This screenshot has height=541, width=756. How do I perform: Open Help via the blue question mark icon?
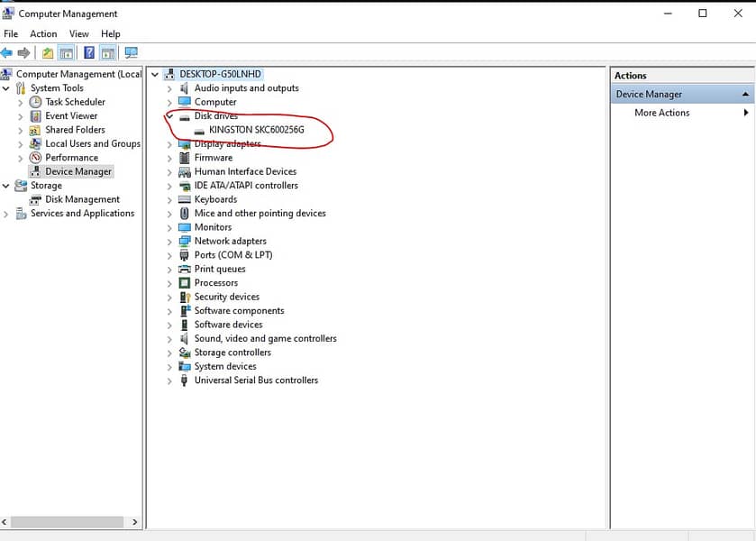point(89,52)
